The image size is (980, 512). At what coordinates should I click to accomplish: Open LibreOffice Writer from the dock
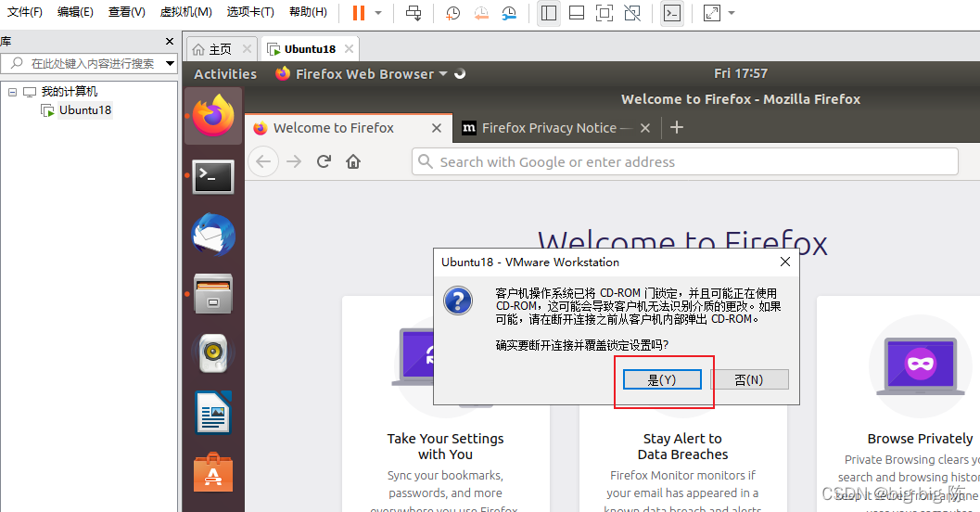[213, 412]
